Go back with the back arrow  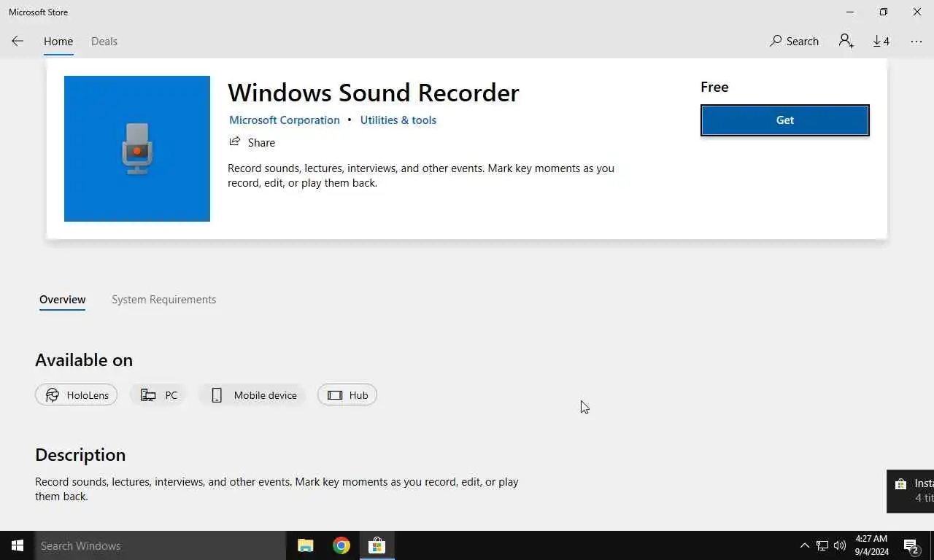pyautogui.click(x=18, y=41)
